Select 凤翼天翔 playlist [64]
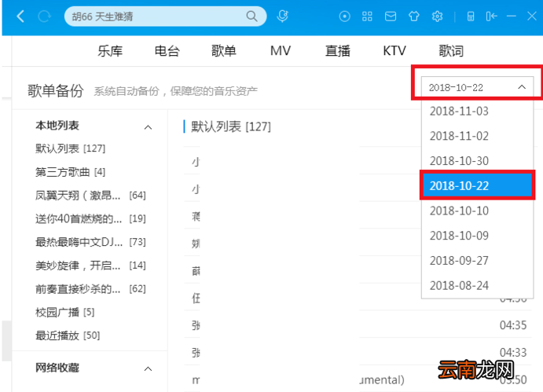 pos(90,196)
